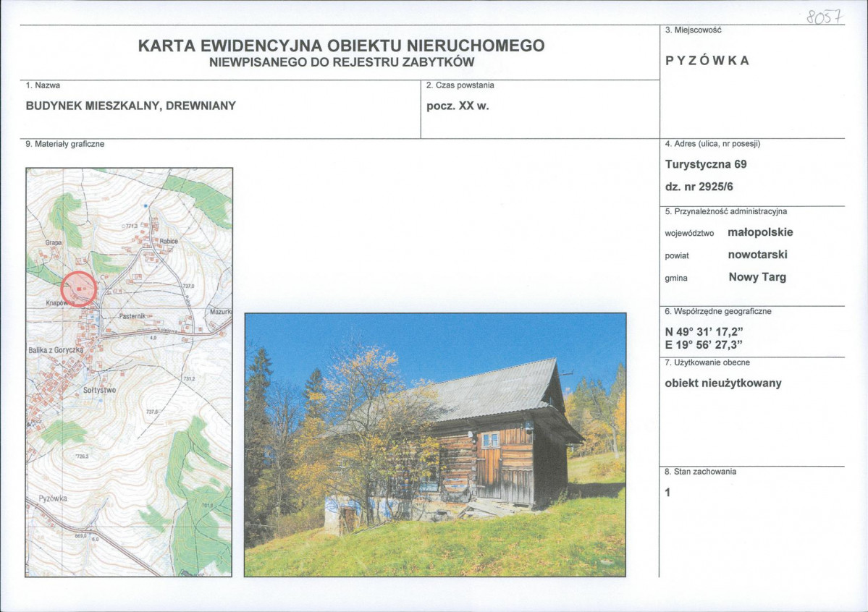
Task: Click the wooden house photograph
Action: (435, 445)
